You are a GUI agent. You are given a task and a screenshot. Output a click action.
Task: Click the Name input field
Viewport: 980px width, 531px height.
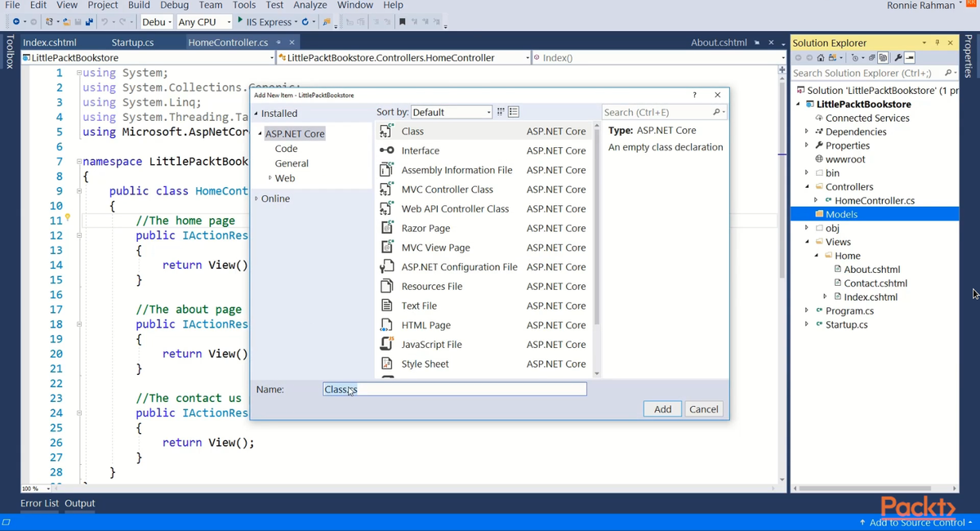455,389
